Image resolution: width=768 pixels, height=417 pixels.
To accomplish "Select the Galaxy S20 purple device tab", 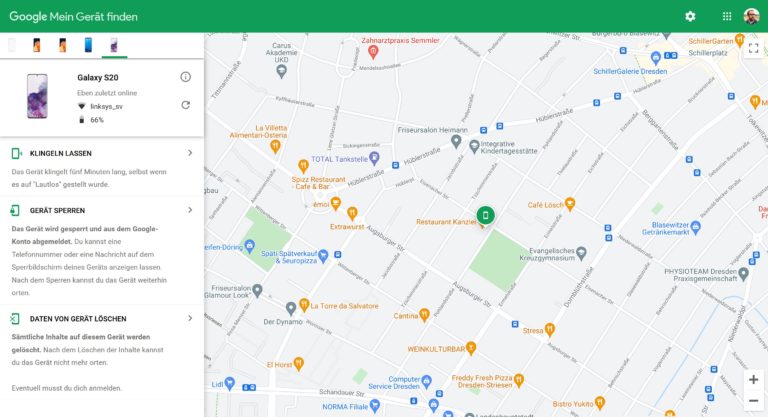I will click(x=114, y=45).
